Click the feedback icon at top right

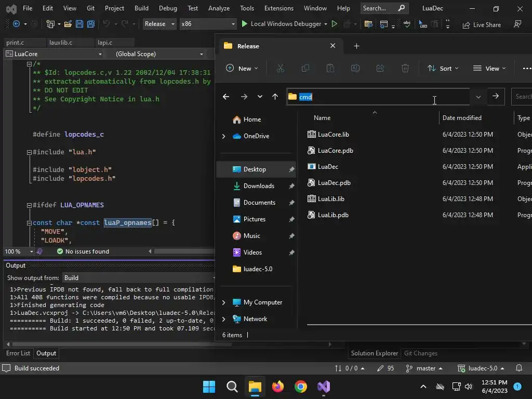(x=517, y=24)
